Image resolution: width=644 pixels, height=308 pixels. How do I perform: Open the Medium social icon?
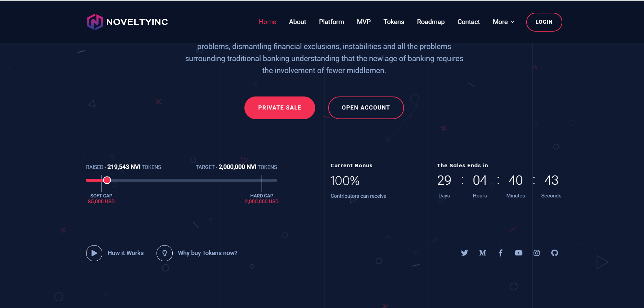tap(482, 253)
